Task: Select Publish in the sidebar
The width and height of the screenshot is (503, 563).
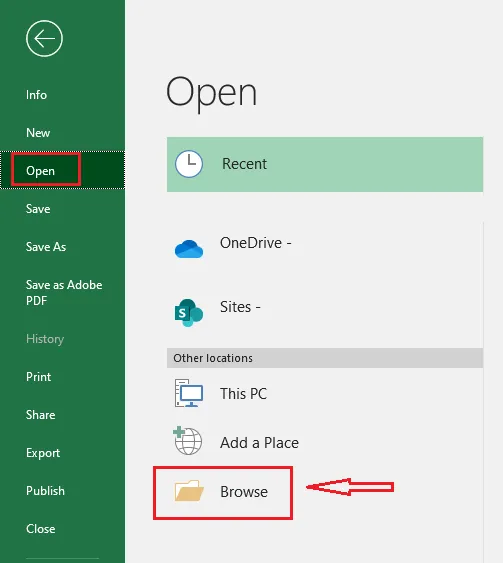Action: click(x=45, y=491)
